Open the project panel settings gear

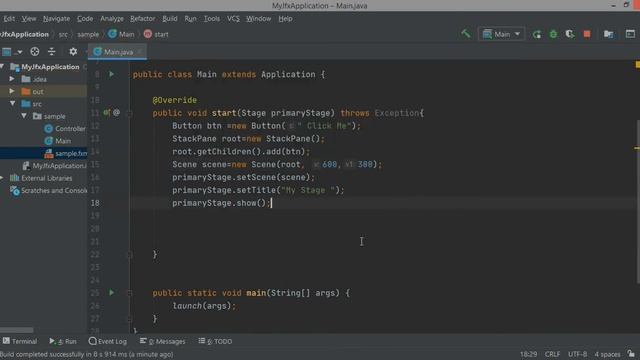(x=73, y=52)
